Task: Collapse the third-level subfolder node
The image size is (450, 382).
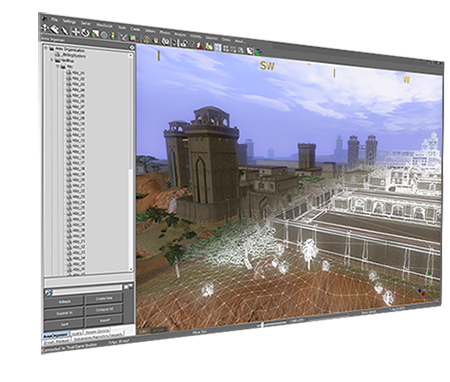Action: (x=58, y=66)
